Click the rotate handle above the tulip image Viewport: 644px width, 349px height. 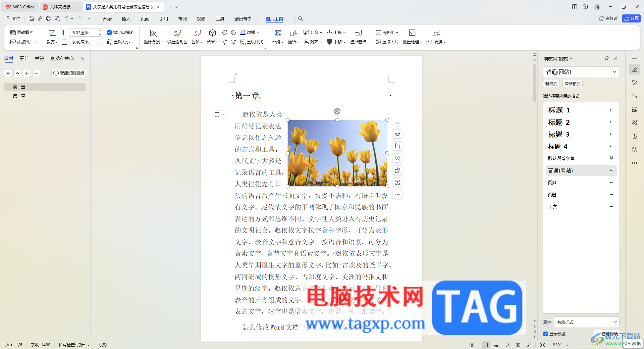click(x=337, y=111)
